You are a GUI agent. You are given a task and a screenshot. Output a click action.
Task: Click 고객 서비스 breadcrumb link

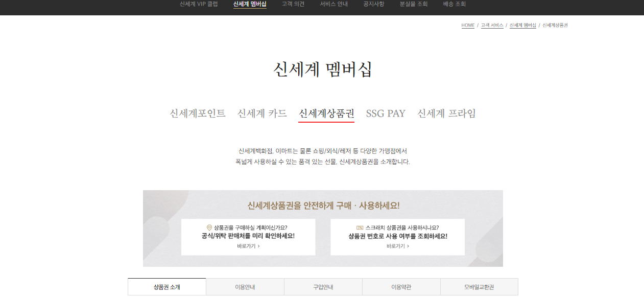[x=492, y=25]
